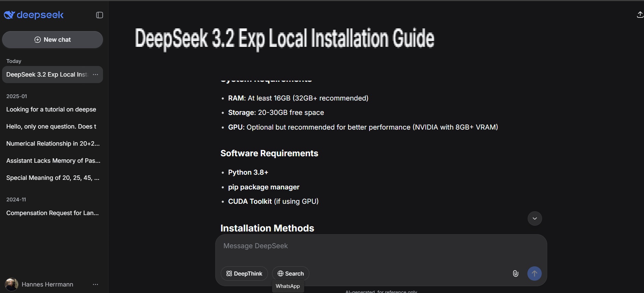Image resolution: width=644 pixels, height=293 pixels.
Task: Click the 'Storage: 20-30GB free space' bullet
Action: point(276,112)
